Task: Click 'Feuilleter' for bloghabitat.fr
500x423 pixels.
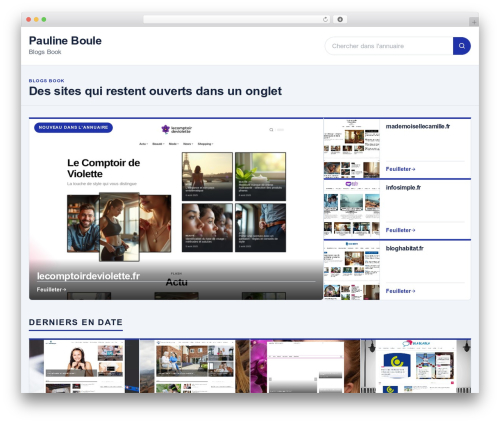Action: click(400, 291)
